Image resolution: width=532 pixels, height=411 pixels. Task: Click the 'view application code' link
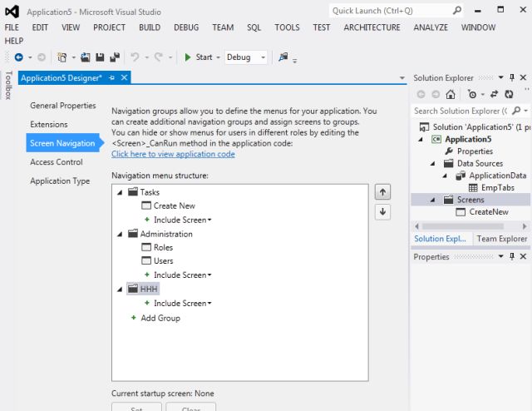[173, 154]
